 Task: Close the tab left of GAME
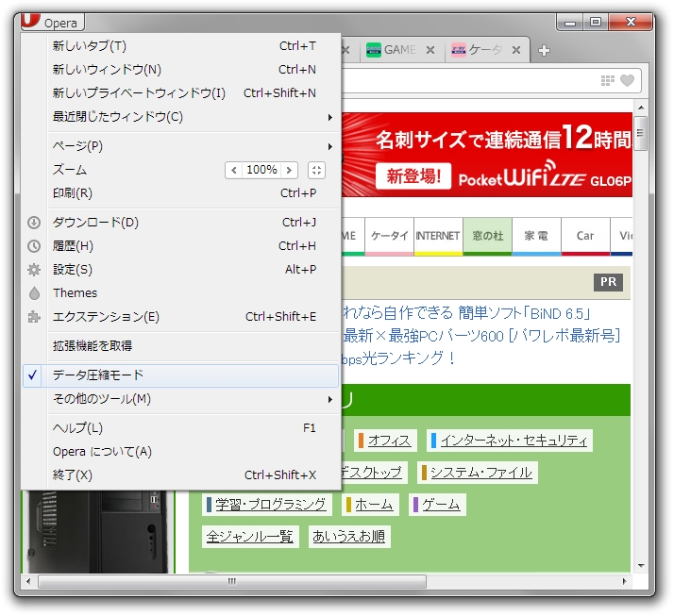345,50
